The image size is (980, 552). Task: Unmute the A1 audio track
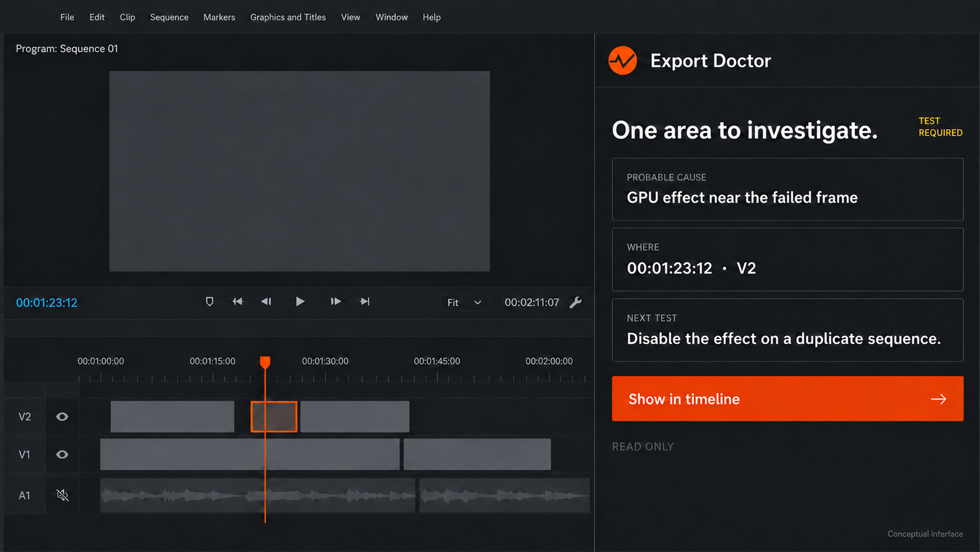coord(62,496)
